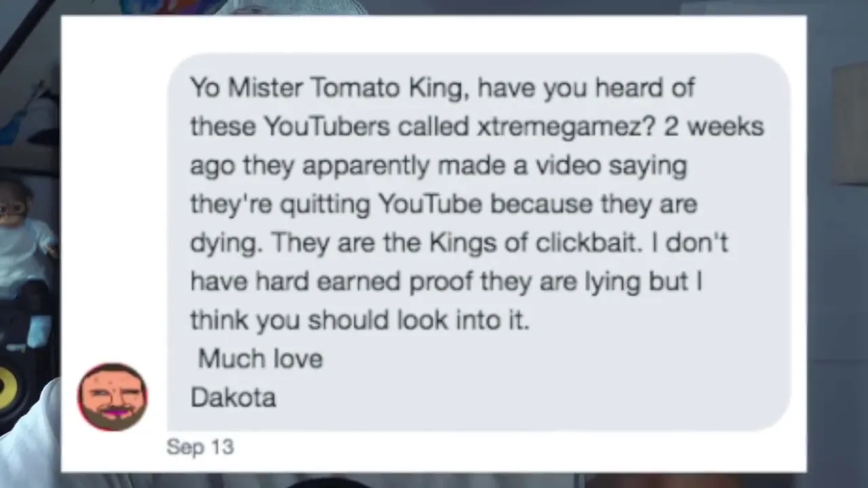The height and width of the screenshot is (488, 868).
Task: Click the phrase Kings of clickbait
Action: (536, 243)
